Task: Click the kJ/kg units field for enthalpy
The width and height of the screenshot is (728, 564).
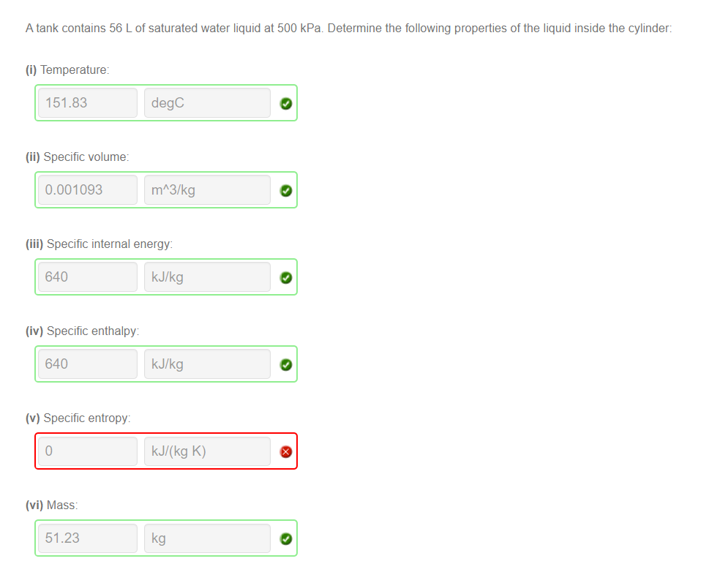Action: (207, 364)
